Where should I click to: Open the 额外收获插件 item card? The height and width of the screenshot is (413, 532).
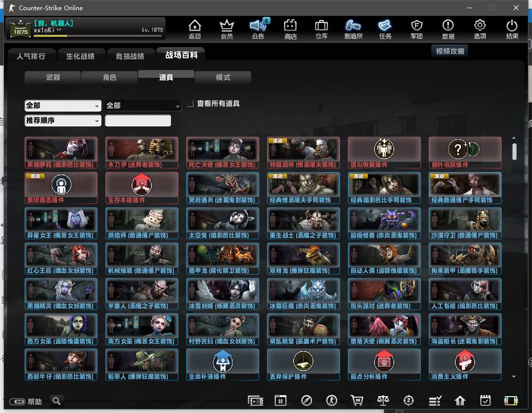(x=465, y=153)
